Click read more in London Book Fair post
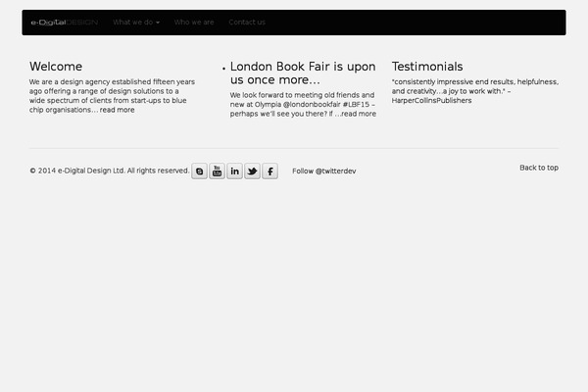 359,114
